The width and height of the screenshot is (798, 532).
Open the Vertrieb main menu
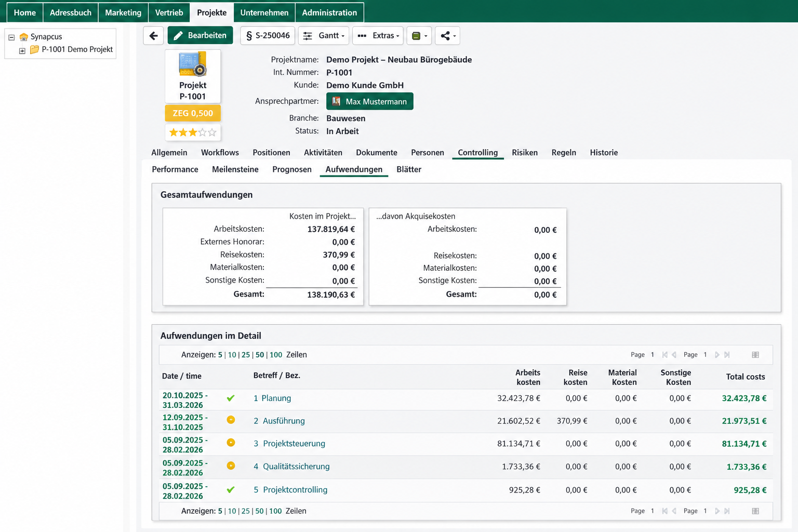pos(169,12)
